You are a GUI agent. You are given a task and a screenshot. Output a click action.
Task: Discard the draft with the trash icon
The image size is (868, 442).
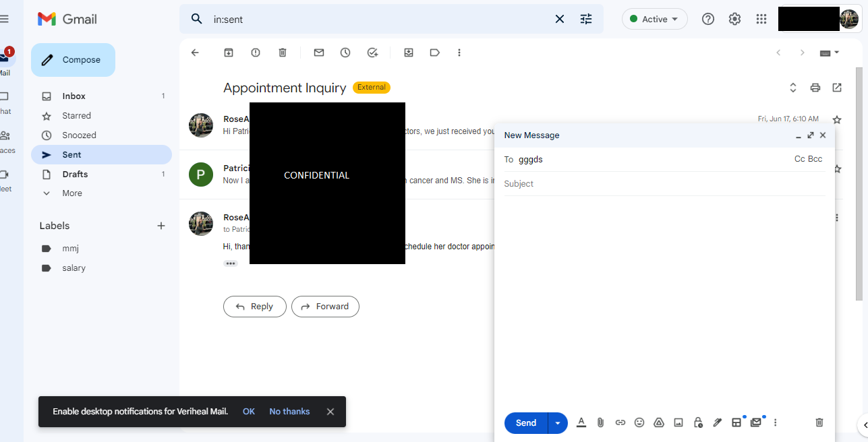(x=819, y=422)
